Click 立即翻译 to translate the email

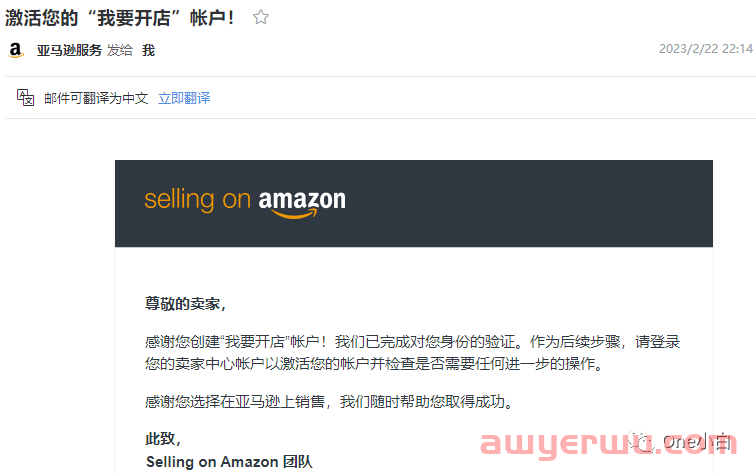pos(184,98)
